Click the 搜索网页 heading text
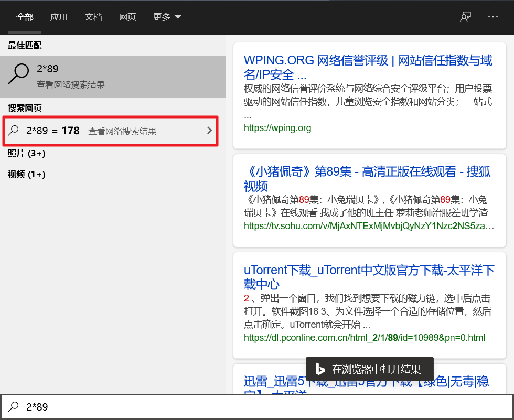The height and width of the screenshot is (420, 514). [x=25, y=108]
